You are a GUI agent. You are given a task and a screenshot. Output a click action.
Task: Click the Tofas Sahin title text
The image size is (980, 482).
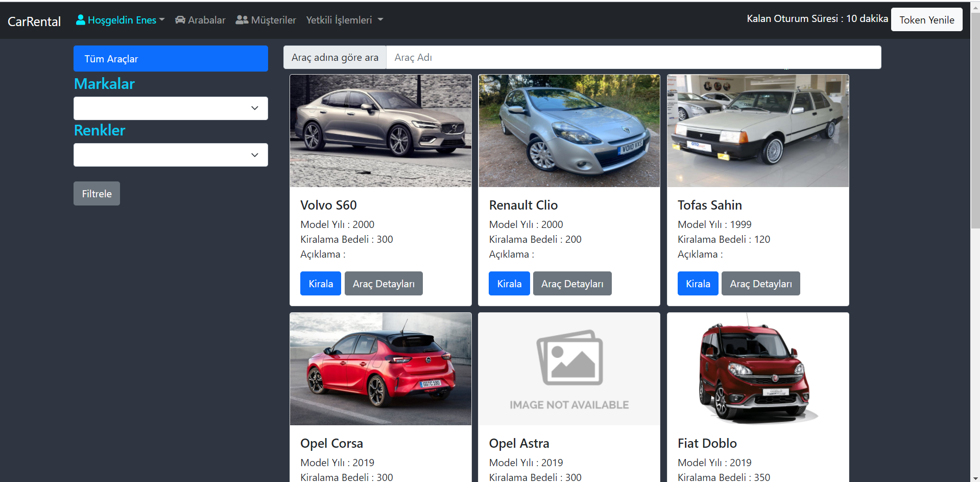[709, 205]
